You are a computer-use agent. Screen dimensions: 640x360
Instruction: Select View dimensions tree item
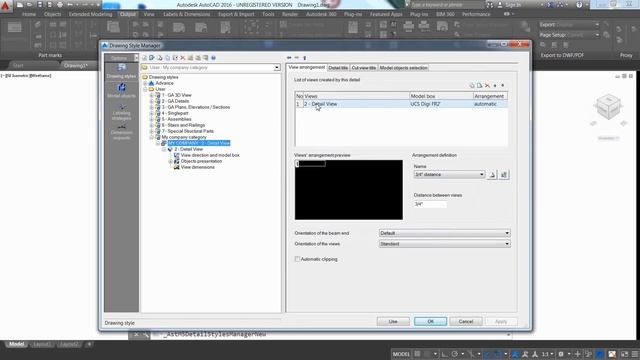[x=198, y=167]
